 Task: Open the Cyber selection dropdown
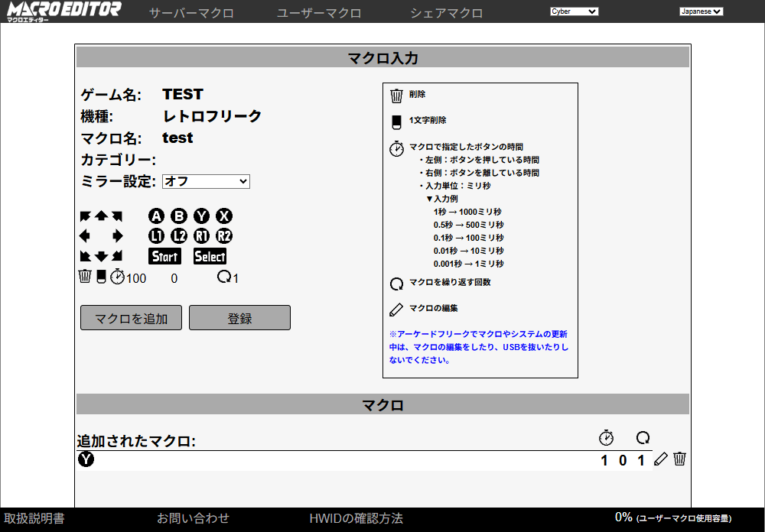click(574, 11)
